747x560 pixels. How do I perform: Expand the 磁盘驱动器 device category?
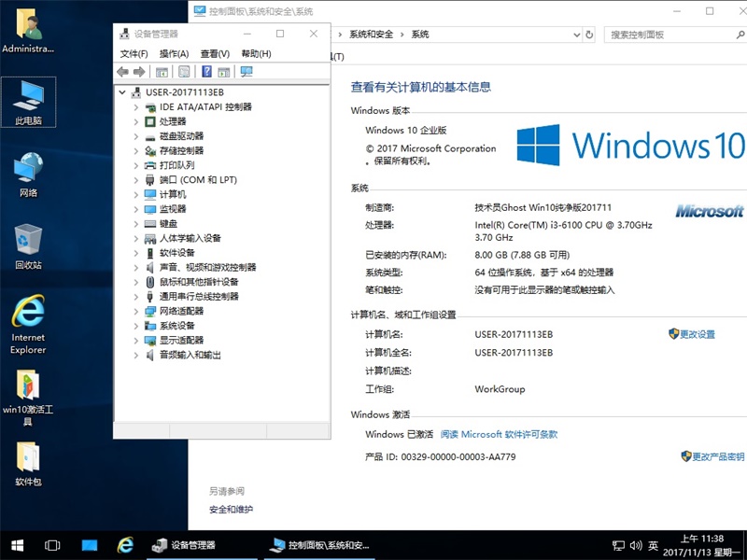pos(136,136)
